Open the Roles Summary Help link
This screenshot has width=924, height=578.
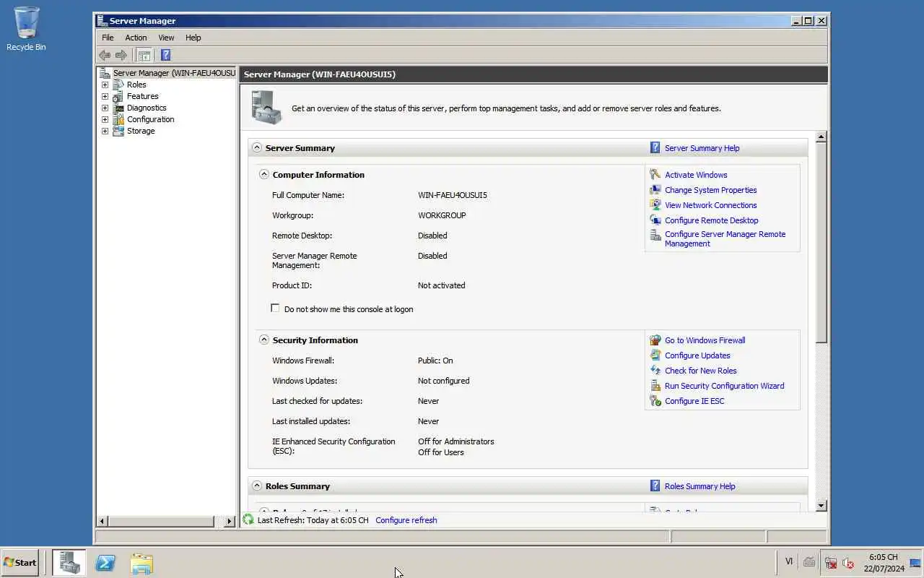point(699,486)
